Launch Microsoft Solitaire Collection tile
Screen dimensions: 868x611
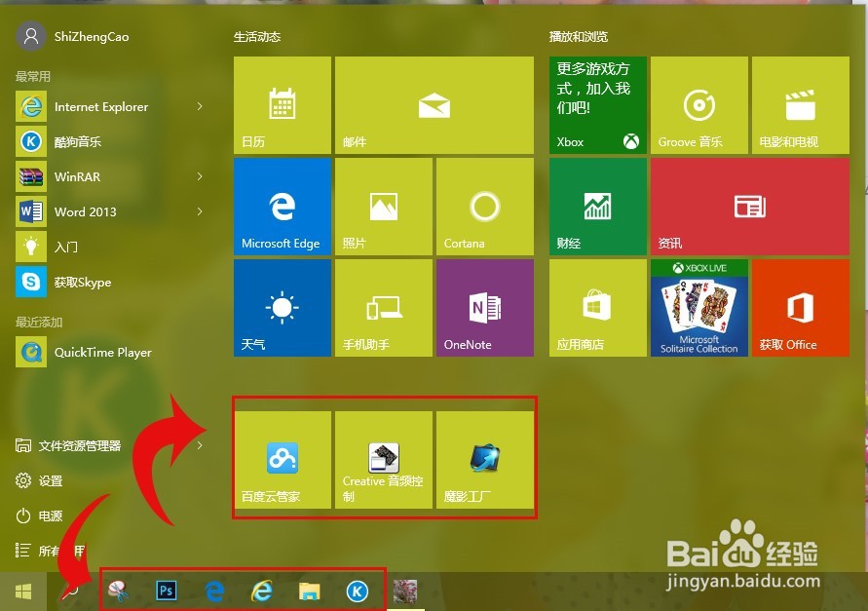tap(699, 308)
